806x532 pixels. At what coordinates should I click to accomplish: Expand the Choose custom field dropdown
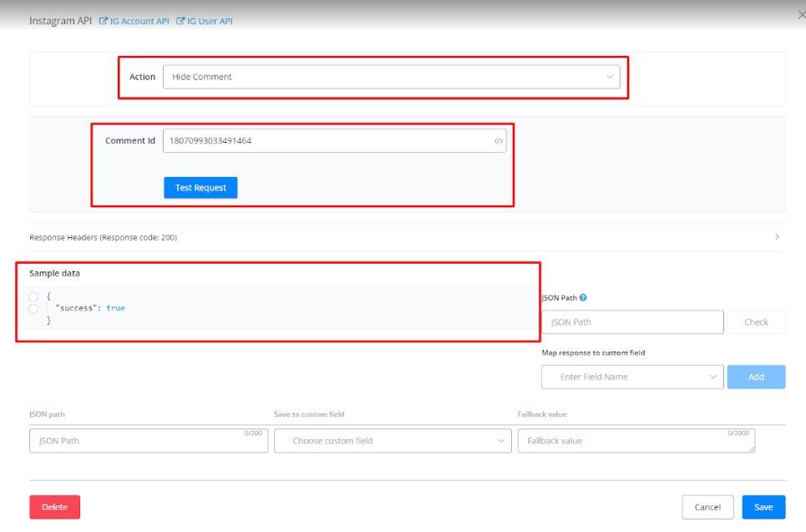pos(393,441)
